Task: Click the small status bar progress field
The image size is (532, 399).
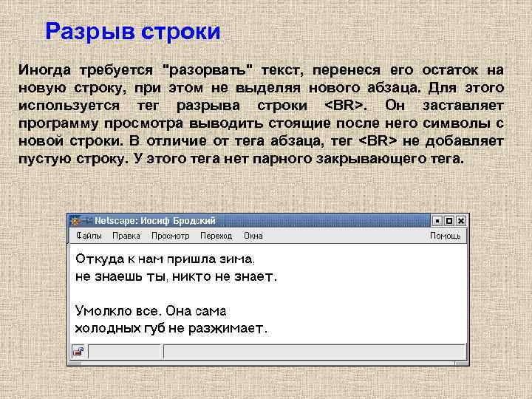Action: (125, 352)
